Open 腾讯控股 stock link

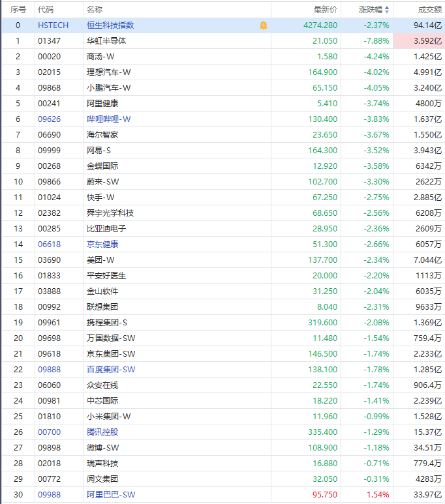click(102, 432)
